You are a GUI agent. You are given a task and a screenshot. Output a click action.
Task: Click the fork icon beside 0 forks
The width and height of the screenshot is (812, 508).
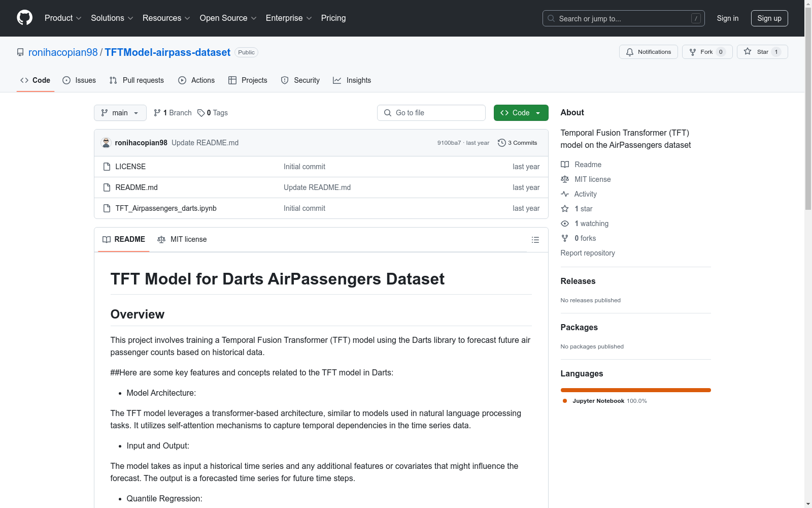[x=565, y=238]
